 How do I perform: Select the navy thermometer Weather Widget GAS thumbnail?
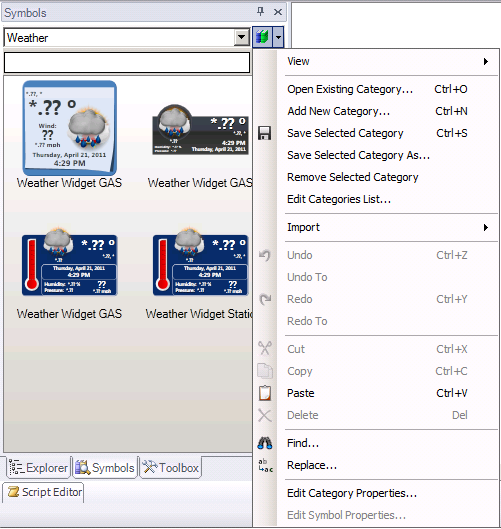coord(69,262)
